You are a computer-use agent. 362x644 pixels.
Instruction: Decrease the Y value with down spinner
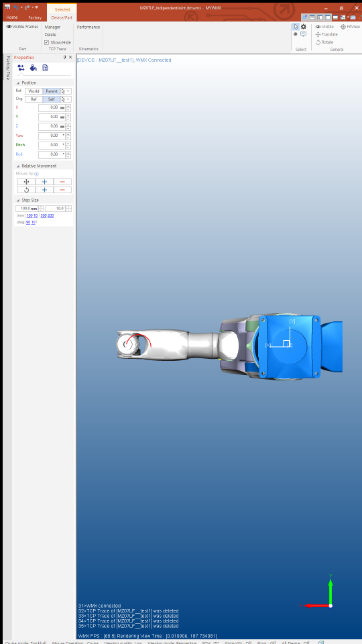(x=68, y=119)
